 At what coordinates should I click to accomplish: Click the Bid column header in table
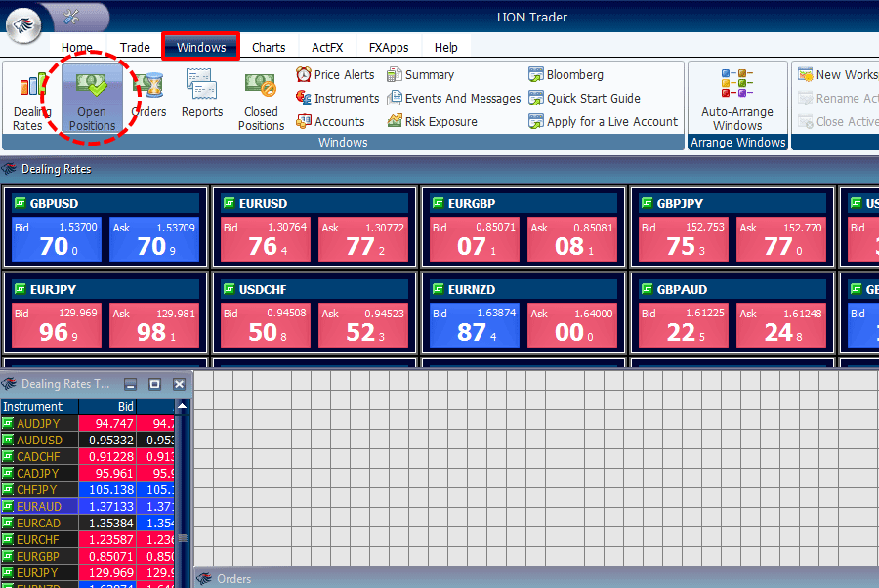[107, 406]
